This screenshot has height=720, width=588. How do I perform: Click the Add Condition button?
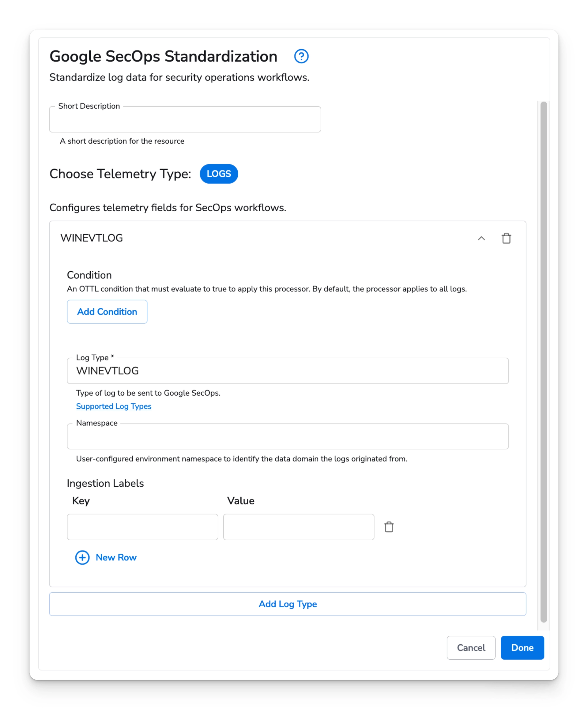click(107, 311)
